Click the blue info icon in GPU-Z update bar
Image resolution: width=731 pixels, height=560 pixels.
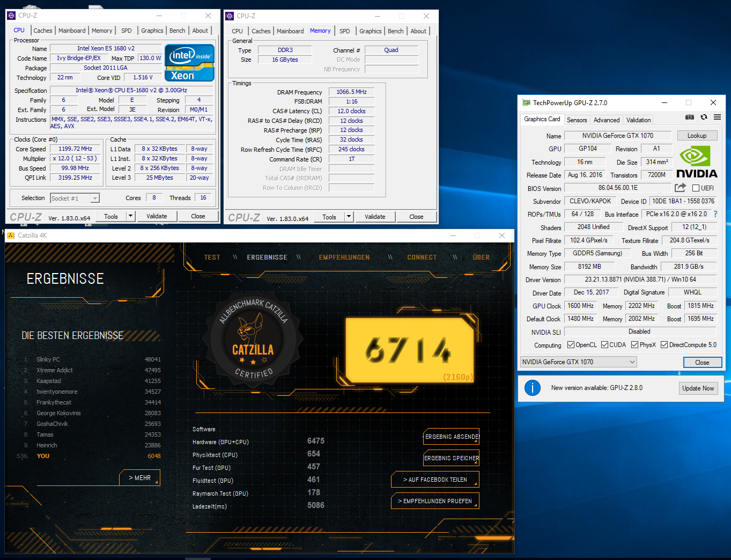coord(532,388)
